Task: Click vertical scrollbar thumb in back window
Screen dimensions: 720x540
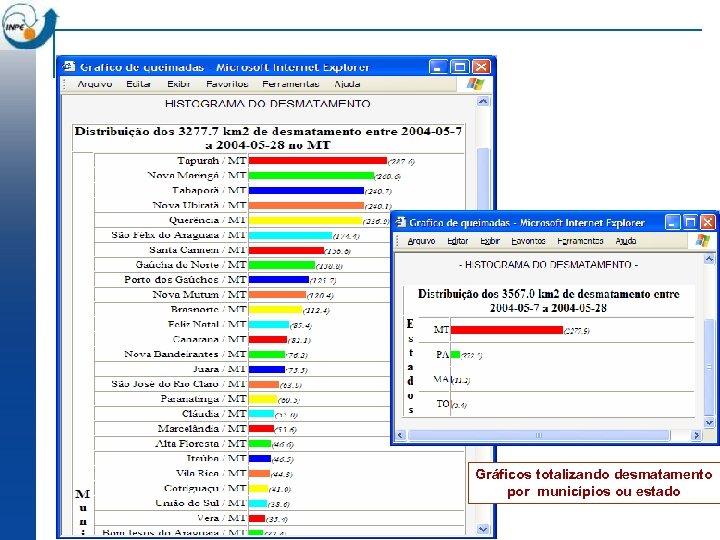Action: (x=483, y=179)
